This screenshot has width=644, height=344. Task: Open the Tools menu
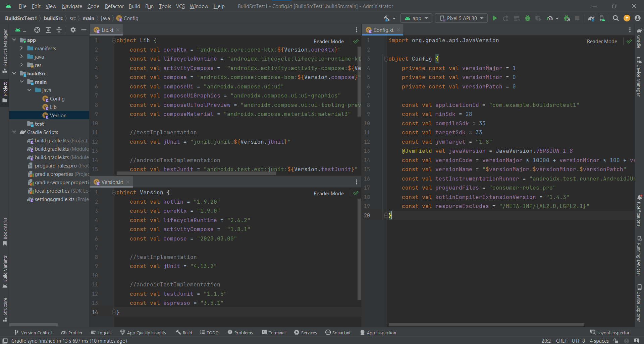click(165, 6)
